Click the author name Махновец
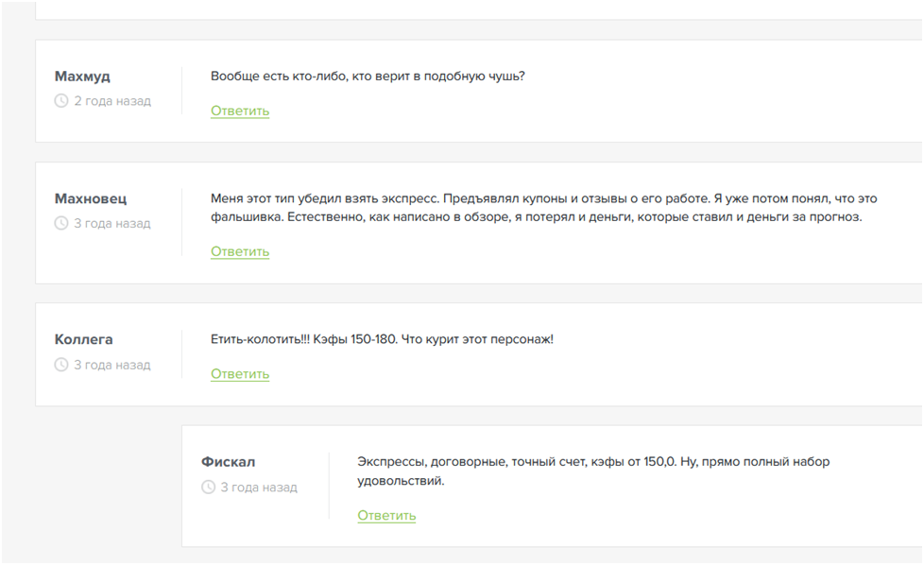The image size is (924, 565). [91, 199]
